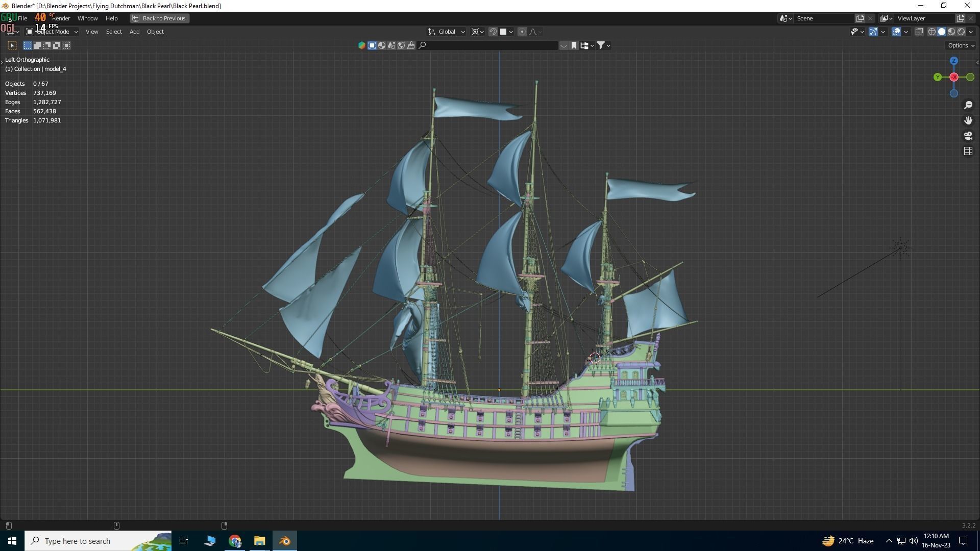This screenshot has width=980, height=551.
Task: Select the Tweak select tool icon
Action: 12,45
